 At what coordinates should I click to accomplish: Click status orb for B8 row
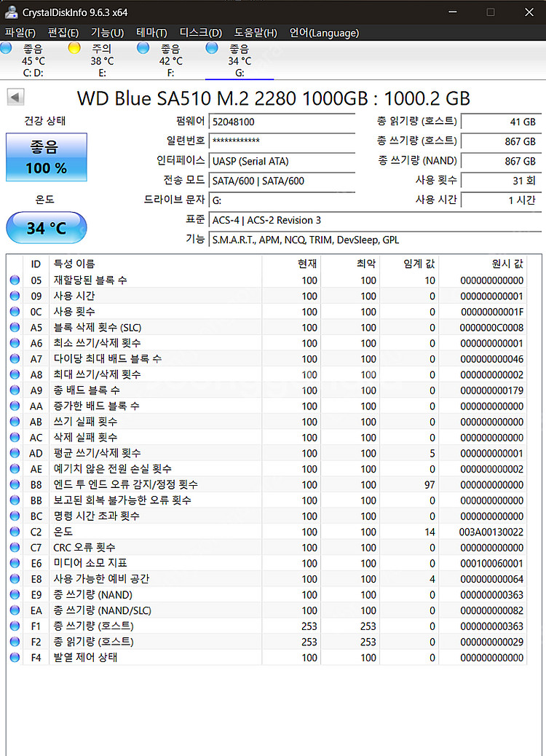(x=15, y=484)
